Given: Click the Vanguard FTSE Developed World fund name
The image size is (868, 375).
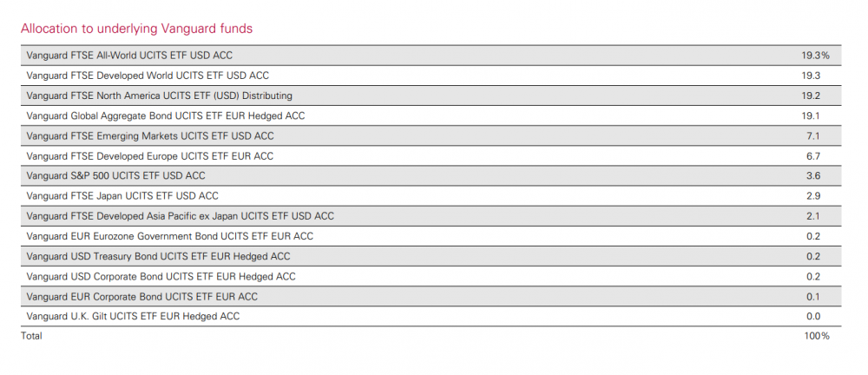Looking at the screenshot, I should 148,76.
